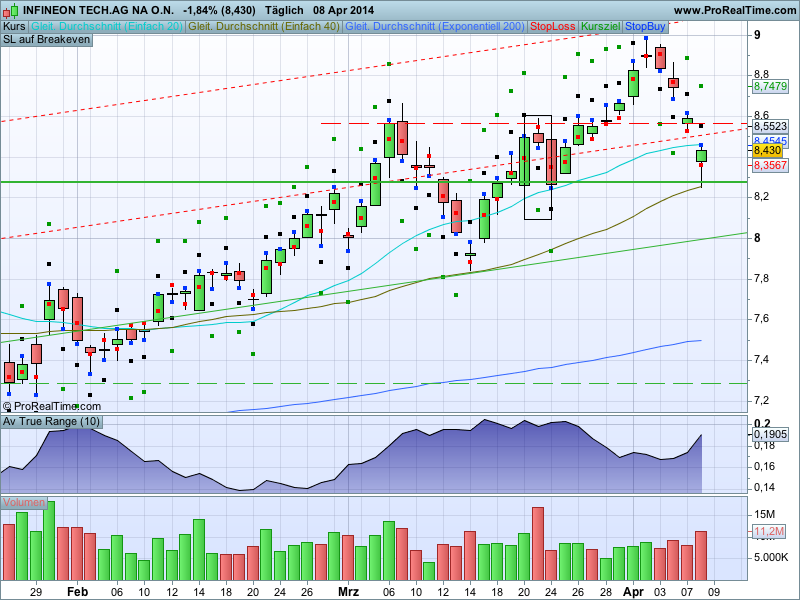The width and height of the screenshot is (800, 600).
Task: Click the Täglich timeframe text
Action: click(x=285, y=10)
